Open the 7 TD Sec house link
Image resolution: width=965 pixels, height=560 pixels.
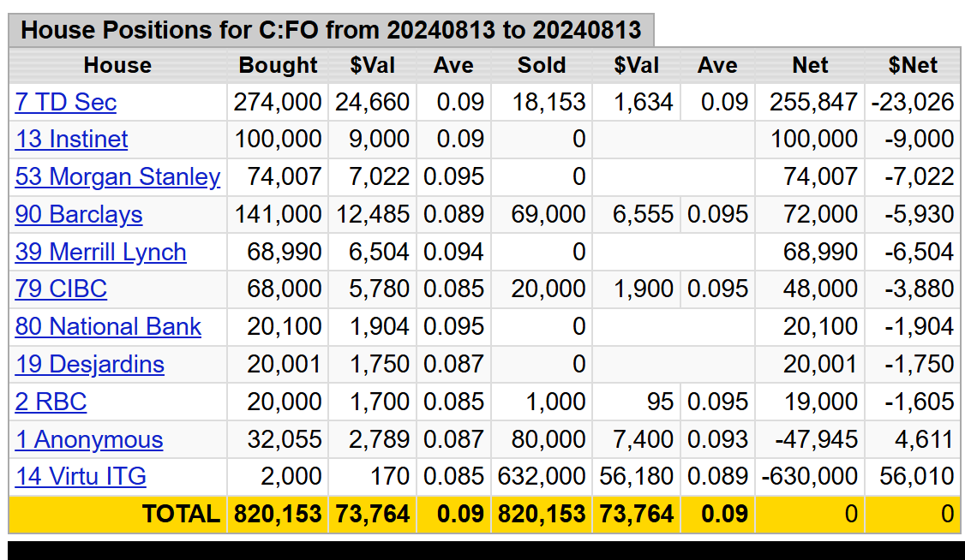tap(66, 102)
